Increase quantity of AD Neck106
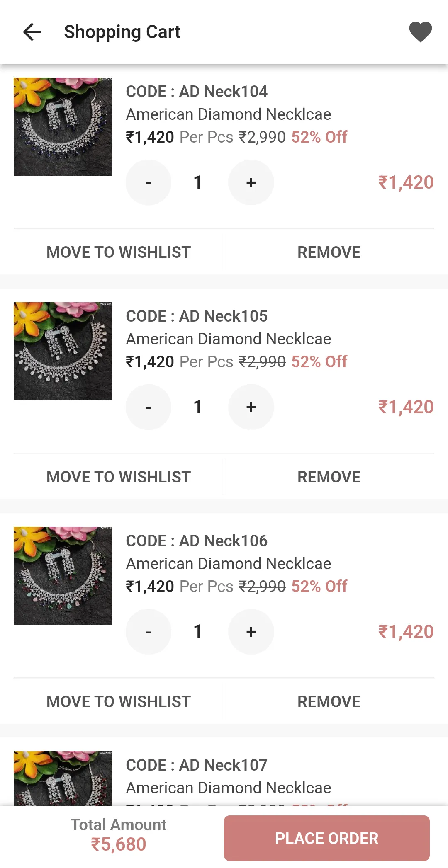Screen dimensions: 448x868 point(251,632)
